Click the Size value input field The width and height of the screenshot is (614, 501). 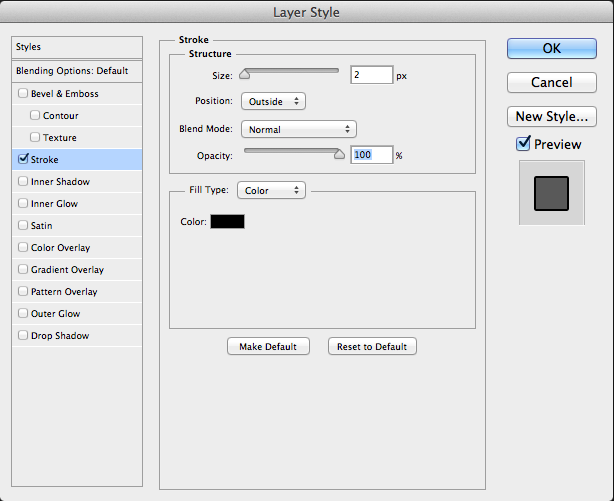click(x=372, y=75)
